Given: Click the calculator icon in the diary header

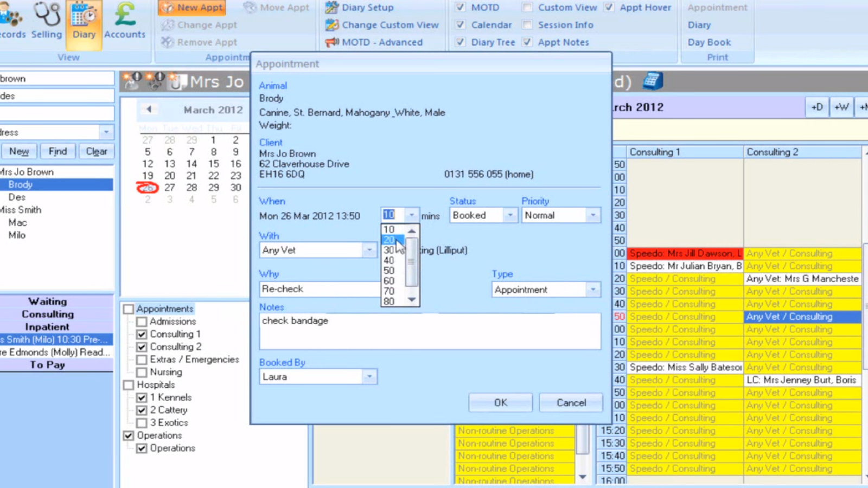Looking at the screenshot, I should pyautogui.click(x=654, y=80).
